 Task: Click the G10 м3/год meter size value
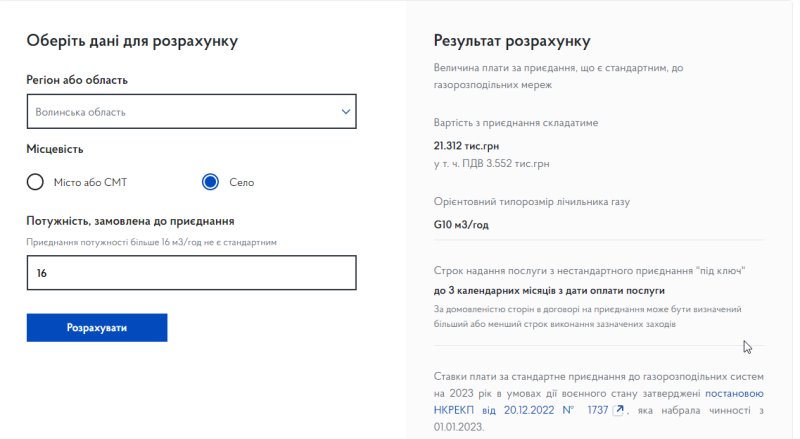[461, 224]
